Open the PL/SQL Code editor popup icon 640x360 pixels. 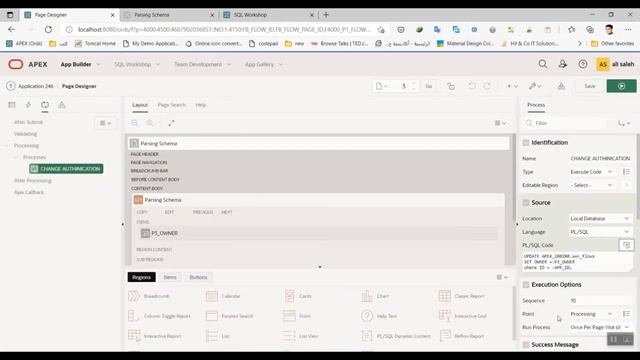pyautogui.click(x=626, y=245)
